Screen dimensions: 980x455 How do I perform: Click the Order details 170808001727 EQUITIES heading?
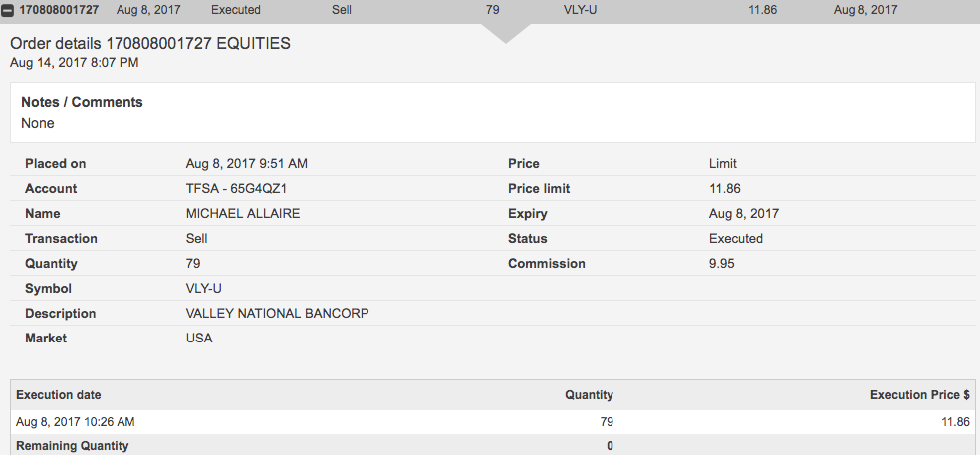pyautogui.click(x=150, y=44)
